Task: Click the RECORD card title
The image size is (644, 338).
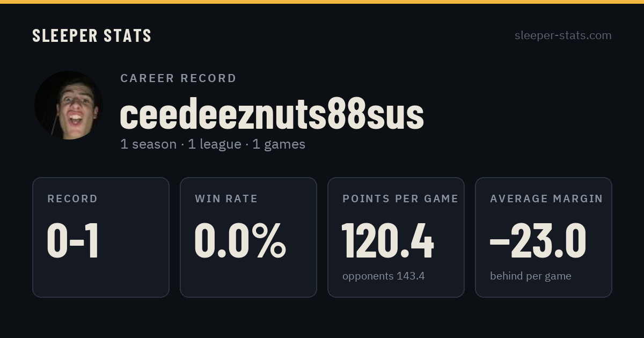Action: [x=72, y=199]
